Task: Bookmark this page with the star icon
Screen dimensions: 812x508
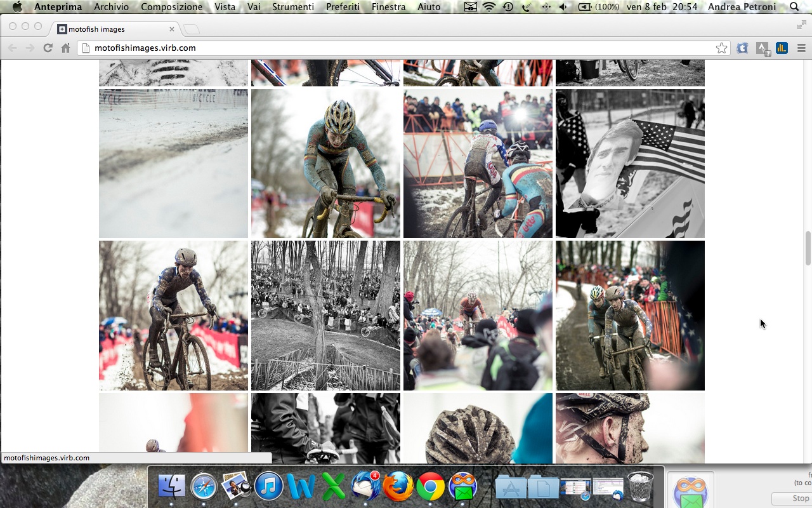Action: click(x=721, y=48)
